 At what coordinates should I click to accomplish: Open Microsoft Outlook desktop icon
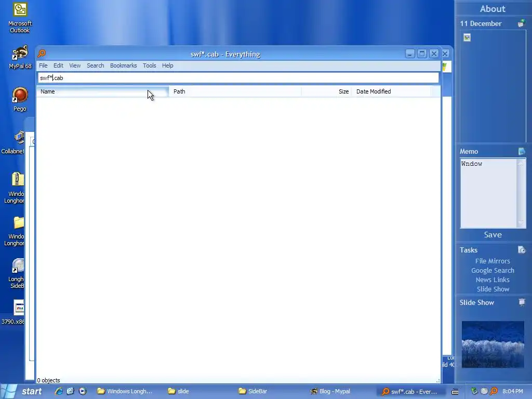[20, 18]
